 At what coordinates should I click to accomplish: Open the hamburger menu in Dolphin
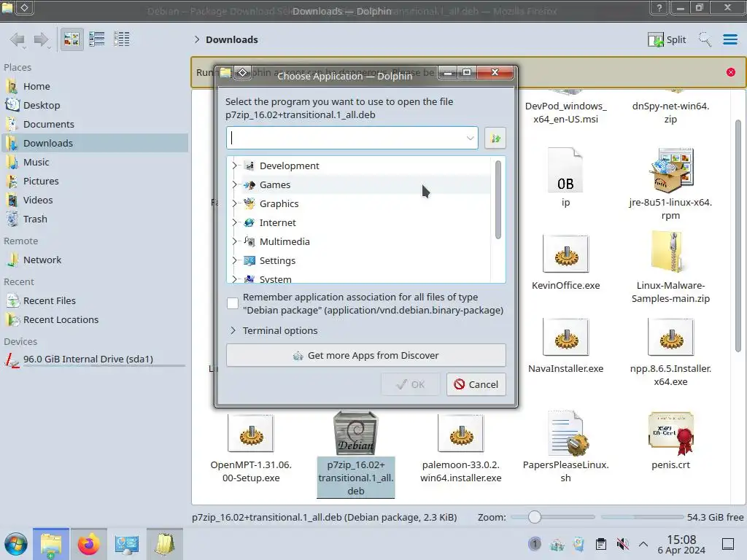729,39
